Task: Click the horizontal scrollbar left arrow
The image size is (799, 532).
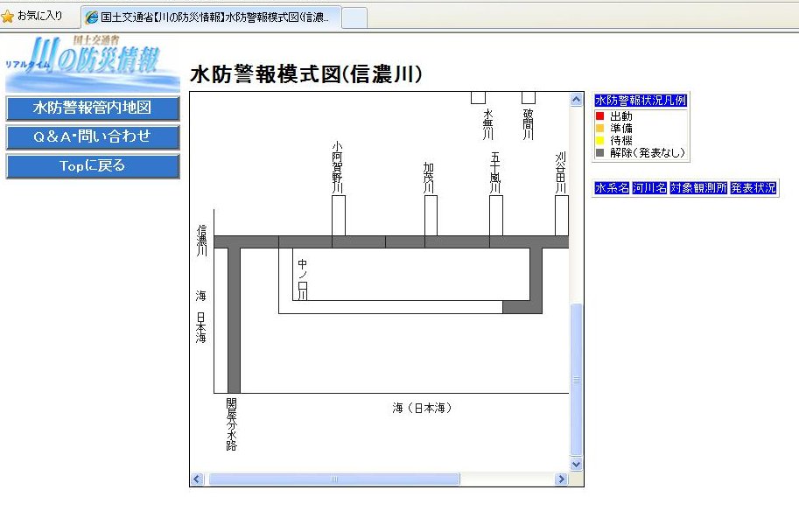Action: point(197,479)
